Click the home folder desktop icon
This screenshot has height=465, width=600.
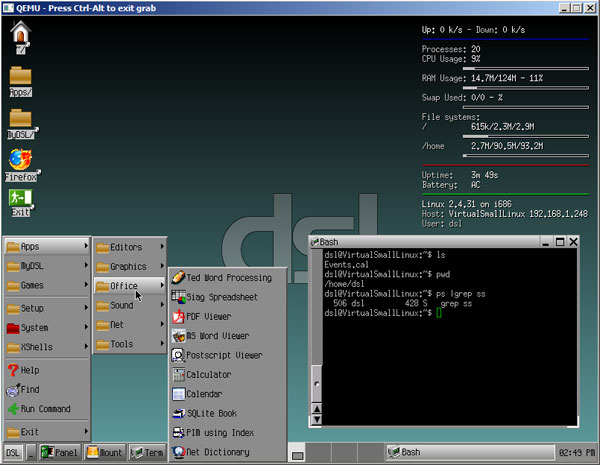(x=20, y=37)
